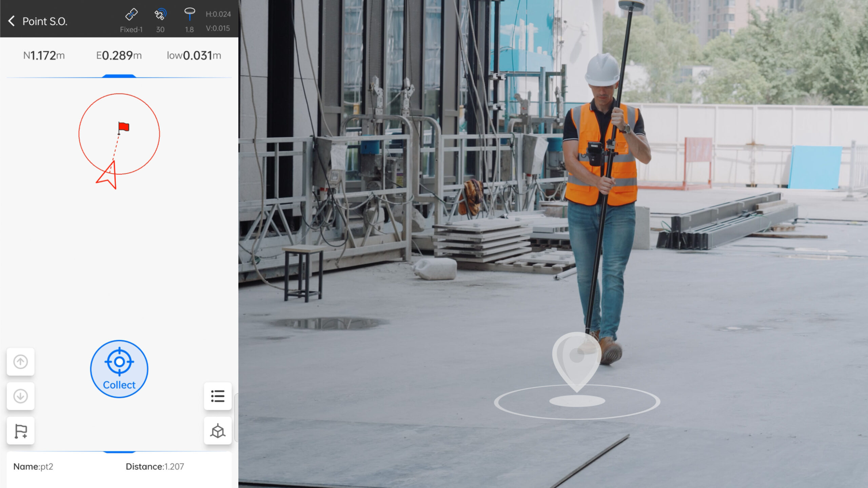
Task: Expand the bottom info panel handle
Action: pyautogui.click(x=119, y=452)
